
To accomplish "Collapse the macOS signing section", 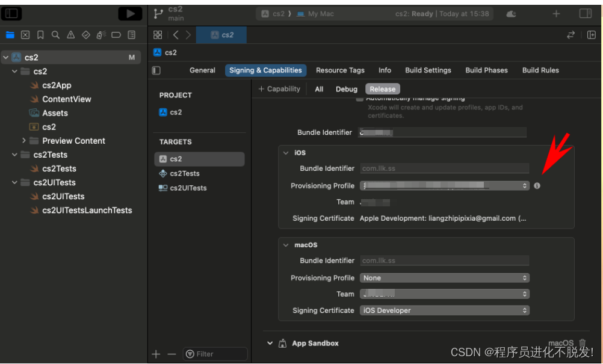I will pos(286,245).
